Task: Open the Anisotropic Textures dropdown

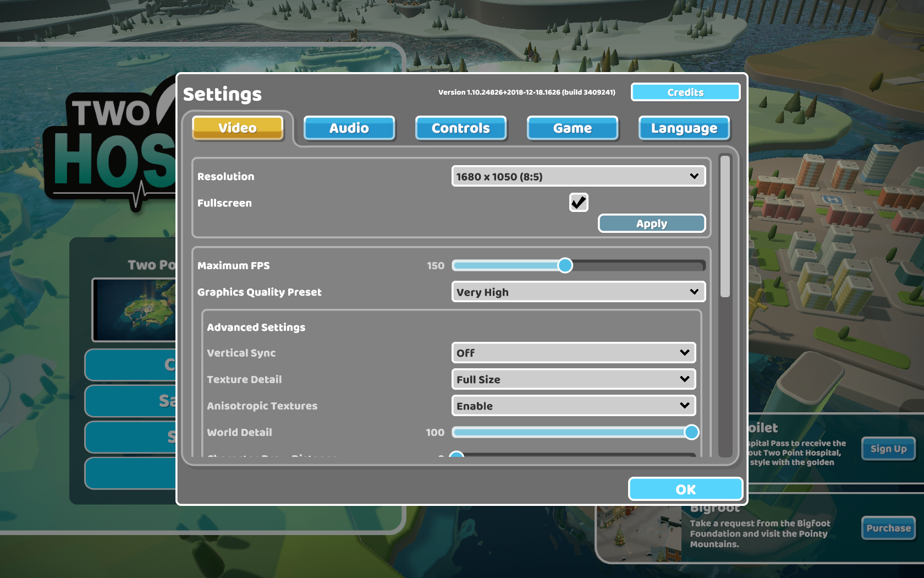Action: click(x=573, y=406)
